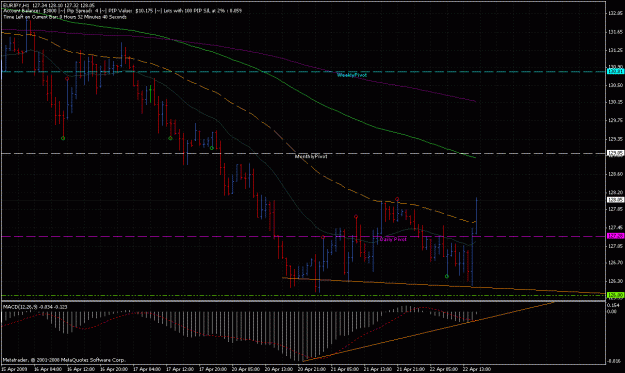
Task: Click the 20 Apr 21:00 time label
Action: [312, 369]
